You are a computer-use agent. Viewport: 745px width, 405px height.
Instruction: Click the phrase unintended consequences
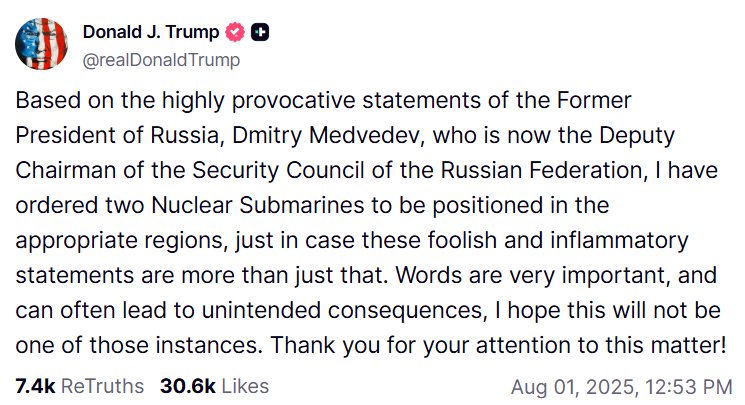tap(344, 310)
